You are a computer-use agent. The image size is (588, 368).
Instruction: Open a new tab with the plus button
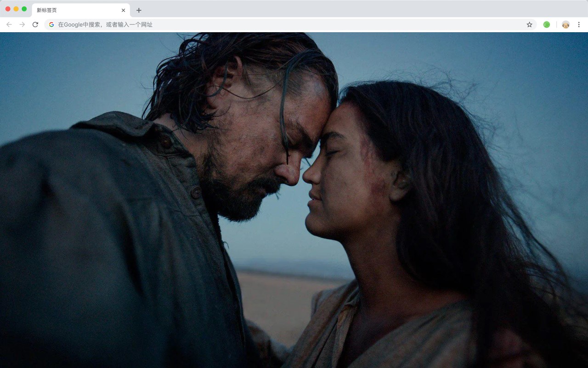(x=139, y=10)
